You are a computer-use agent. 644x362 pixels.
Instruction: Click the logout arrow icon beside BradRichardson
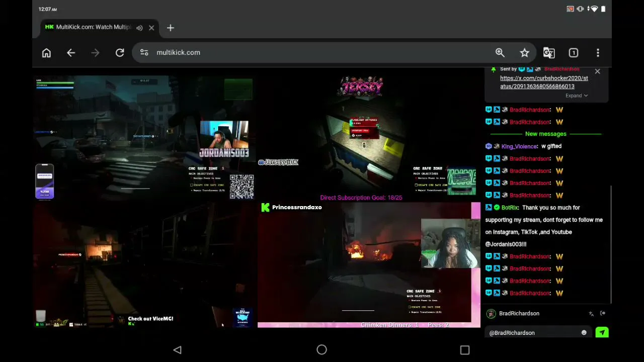tap(603, 314)
